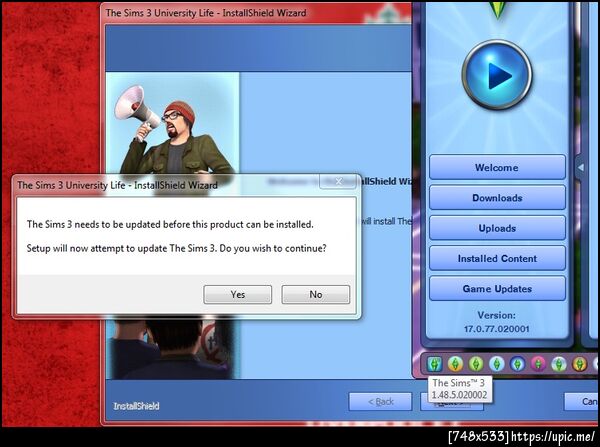Select the dark orange expansion pack plumbob icon
Image resolution: width=600 pixels, height=447 pixels.
click(579, 364)
